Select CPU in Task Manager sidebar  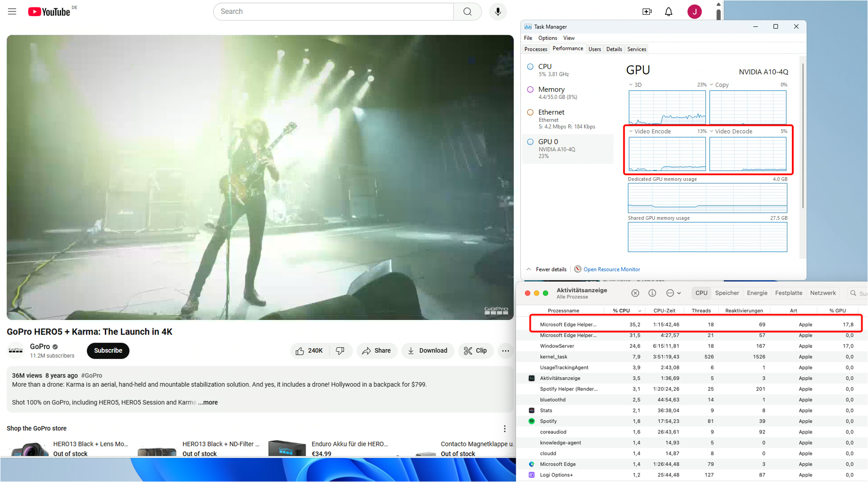click(568, 70)
